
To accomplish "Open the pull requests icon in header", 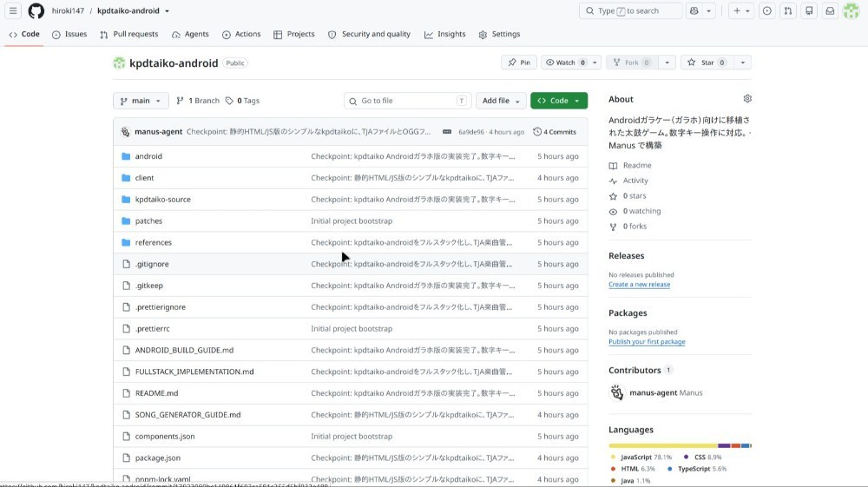I will coord(788,10).
